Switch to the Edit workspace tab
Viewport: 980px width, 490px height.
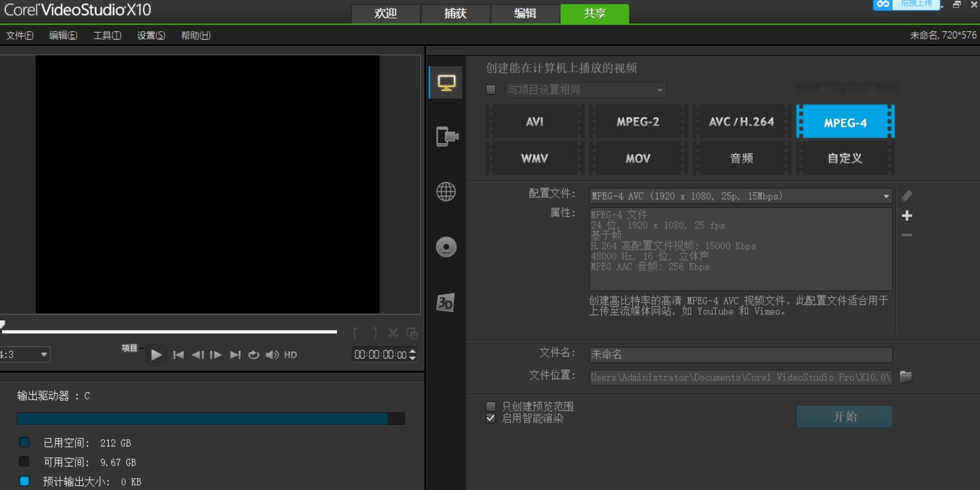525,13
